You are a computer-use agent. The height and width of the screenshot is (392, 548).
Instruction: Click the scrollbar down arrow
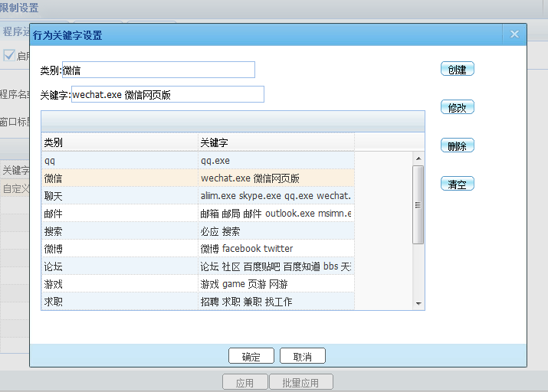click(x=418, y=304)
